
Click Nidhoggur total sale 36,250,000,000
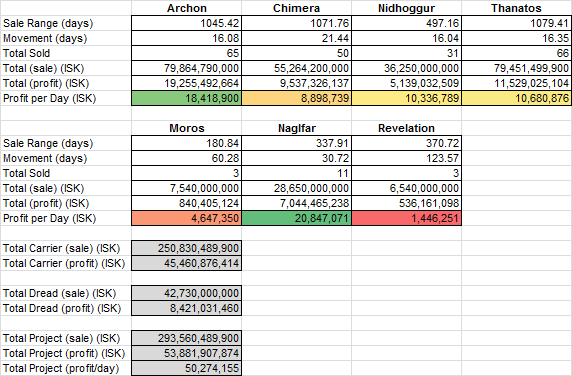point(406,68)
